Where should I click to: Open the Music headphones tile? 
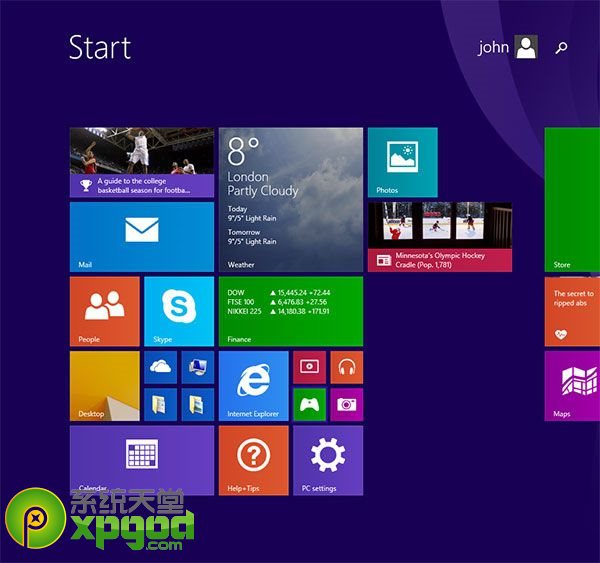(347, 367)
